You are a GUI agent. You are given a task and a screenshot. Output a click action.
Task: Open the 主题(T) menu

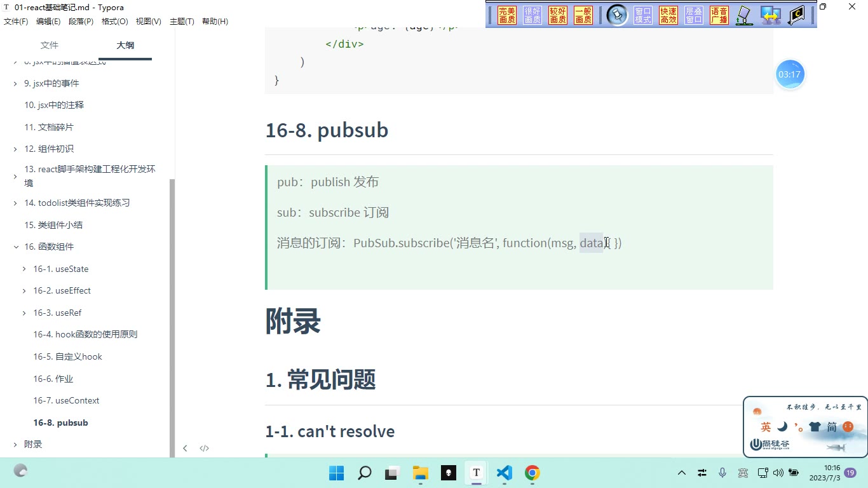pyautogui.click(x=182, y=22)
